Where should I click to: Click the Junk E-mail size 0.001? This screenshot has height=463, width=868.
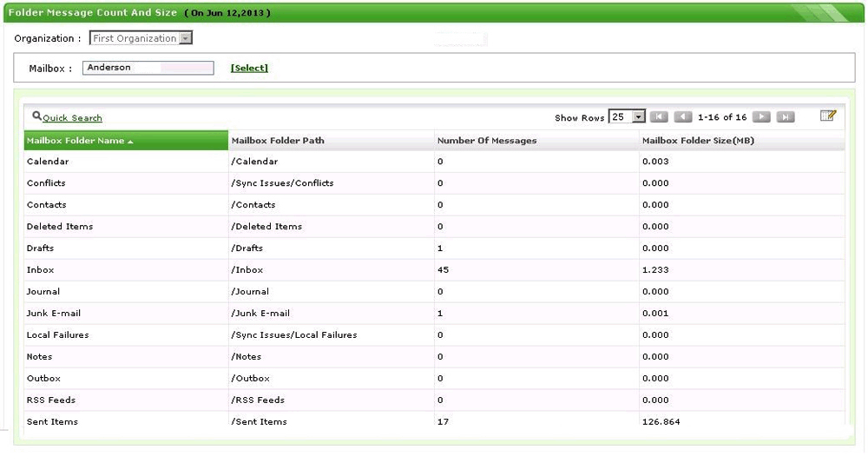coord(655,314)
